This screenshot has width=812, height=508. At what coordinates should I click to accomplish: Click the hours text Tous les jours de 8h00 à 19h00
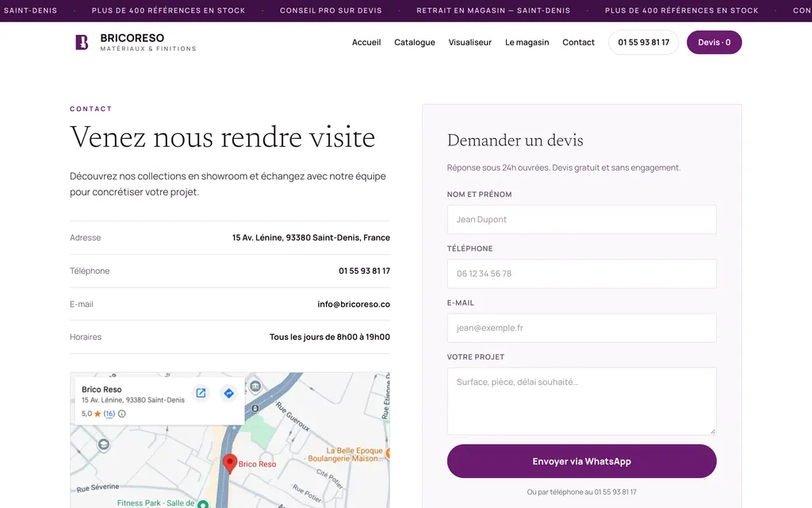329,337
